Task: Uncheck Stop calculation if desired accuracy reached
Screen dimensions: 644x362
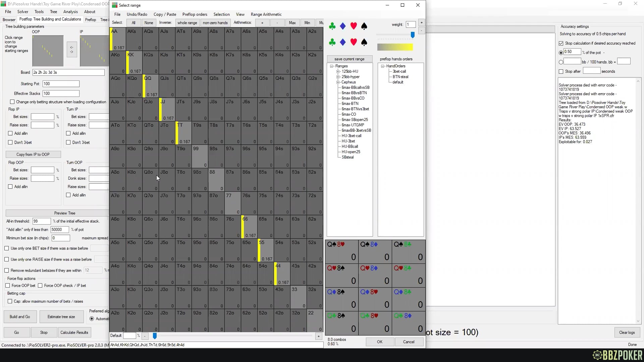Action: pyautogui.click(x=561, y=43)
